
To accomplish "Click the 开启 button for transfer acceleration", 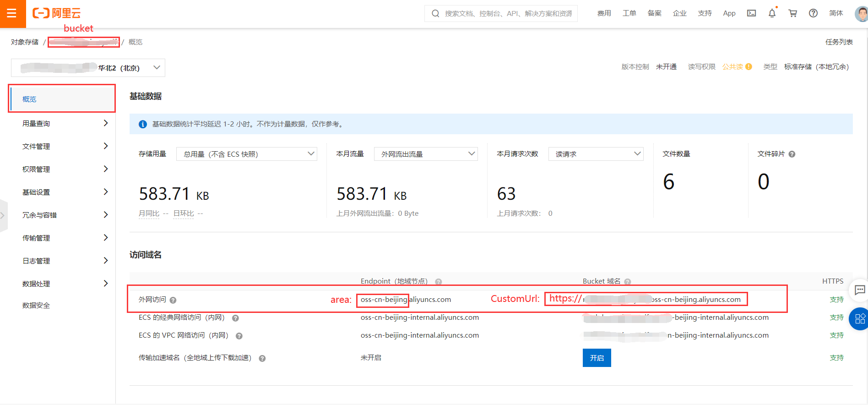I will (597, 358).
